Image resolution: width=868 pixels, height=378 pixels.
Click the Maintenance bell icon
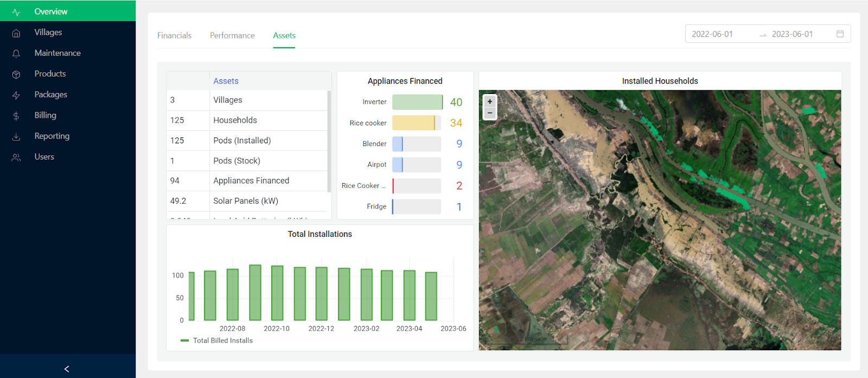click(x=16, y=53)
